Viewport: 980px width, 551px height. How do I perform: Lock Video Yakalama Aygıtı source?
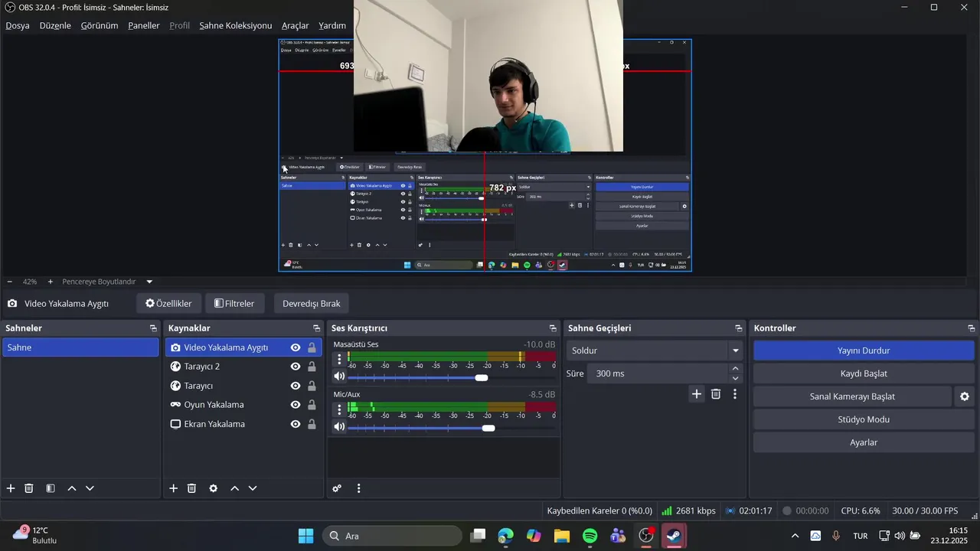tap(312, 347)
